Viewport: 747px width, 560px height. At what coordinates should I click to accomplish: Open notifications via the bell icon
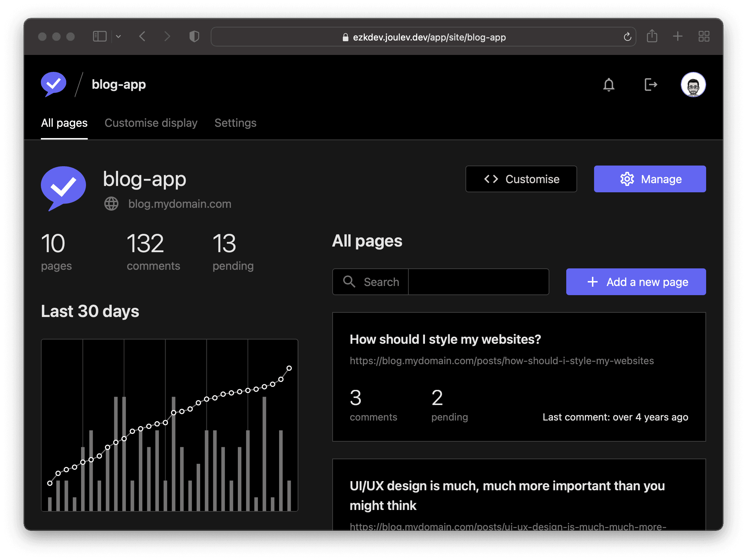point(609,85)
